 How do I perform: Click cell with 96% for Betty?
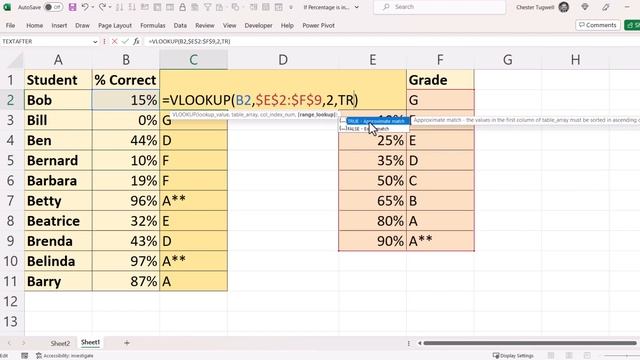click(126, 201)
